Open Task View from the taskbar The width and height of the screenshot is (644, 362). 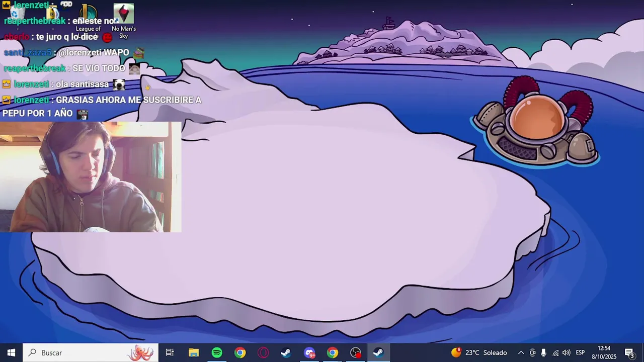coord(170,352)
